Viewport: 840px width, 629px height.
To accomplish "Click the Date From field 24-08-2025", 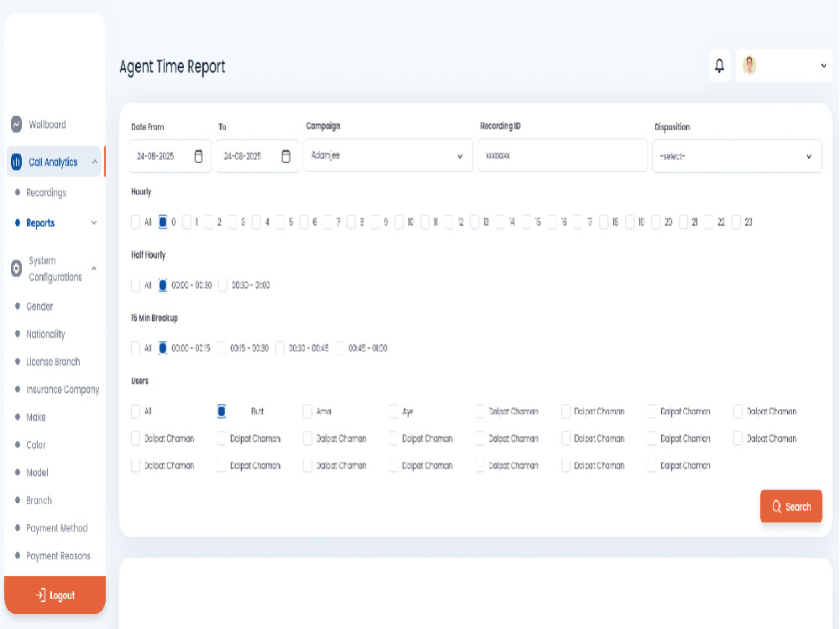I will click(x=170, y=156).
